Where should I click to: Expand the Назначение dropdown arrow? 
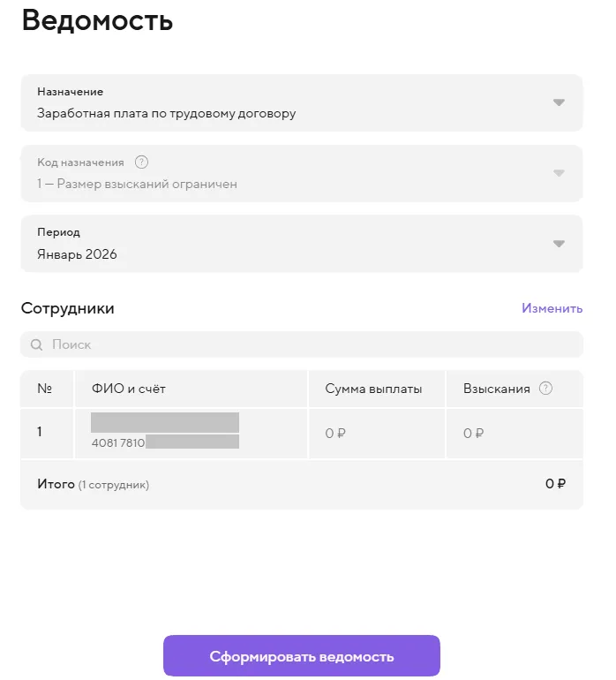coord(558,102)
